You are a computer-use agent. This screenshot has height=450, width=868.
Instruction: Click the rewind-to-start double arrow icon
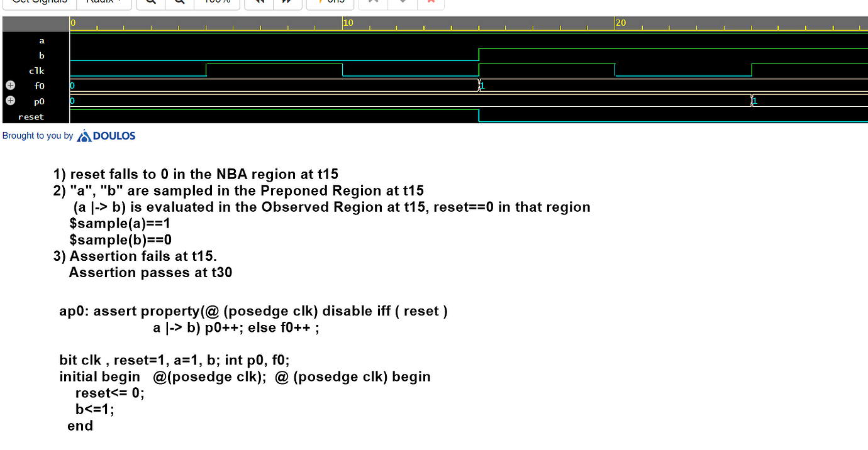click(x=259, y=3)
